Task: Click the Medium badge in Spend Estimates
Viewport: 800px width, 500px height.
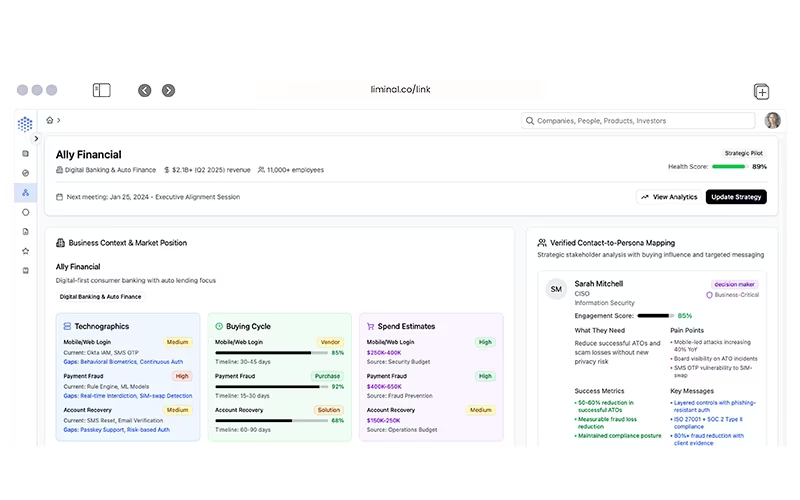Action: pos(481,410)
